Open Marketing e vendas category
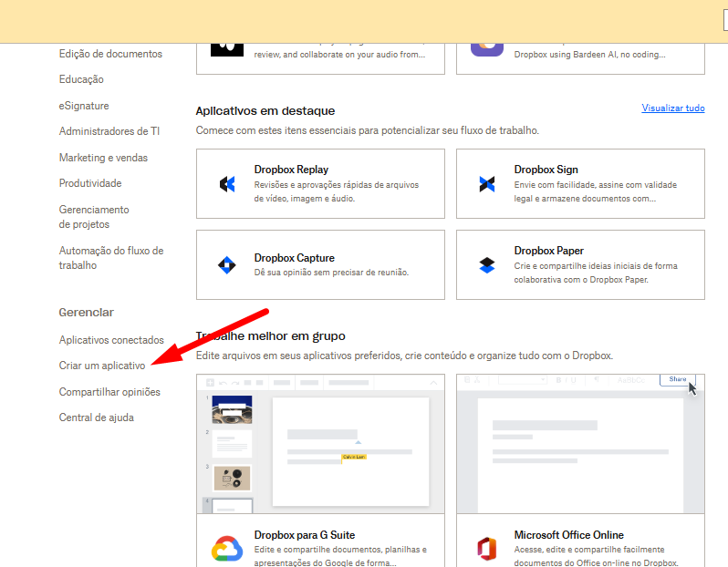 click(103, 158)
